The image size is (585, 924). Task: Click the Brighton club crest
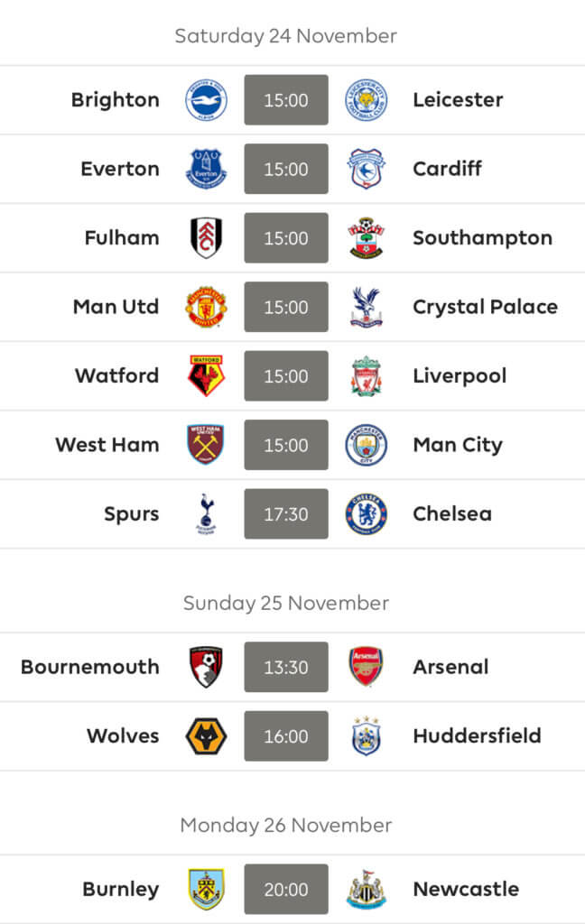[206, 99]
